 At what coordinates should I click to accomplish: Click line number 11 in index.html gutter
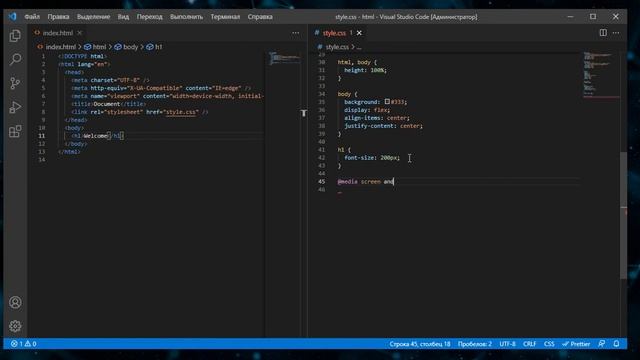42,136
